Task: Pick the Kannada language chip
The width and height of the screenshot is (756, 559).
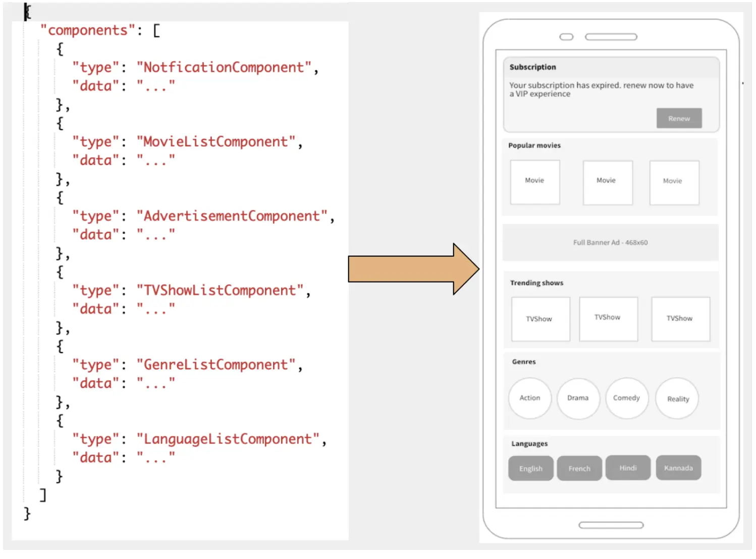Action: coord(678,468)
